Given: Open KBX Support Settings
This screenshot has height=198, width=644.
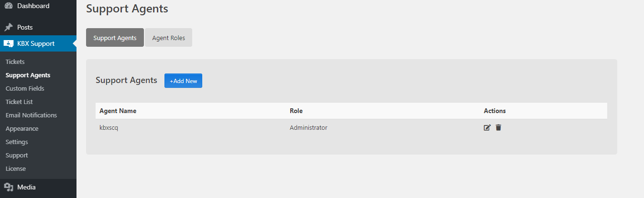Looking at the screenshot, I should coord(17,142).
